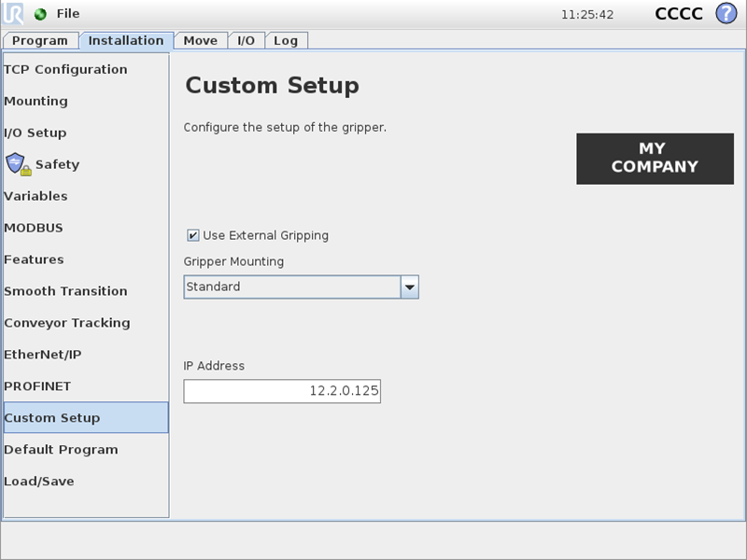Expand the Gripper Mounting dropdown arrow
The image size is (747, 560).
(409, 287)
